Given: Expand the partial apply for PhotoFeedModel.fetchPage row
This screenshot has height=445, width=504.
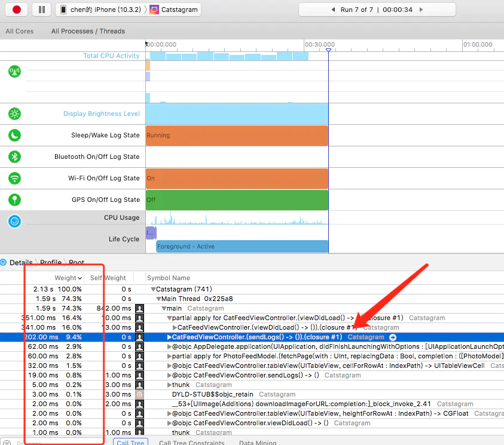Looking at the screenshot, I should click(x=169, y=357).
